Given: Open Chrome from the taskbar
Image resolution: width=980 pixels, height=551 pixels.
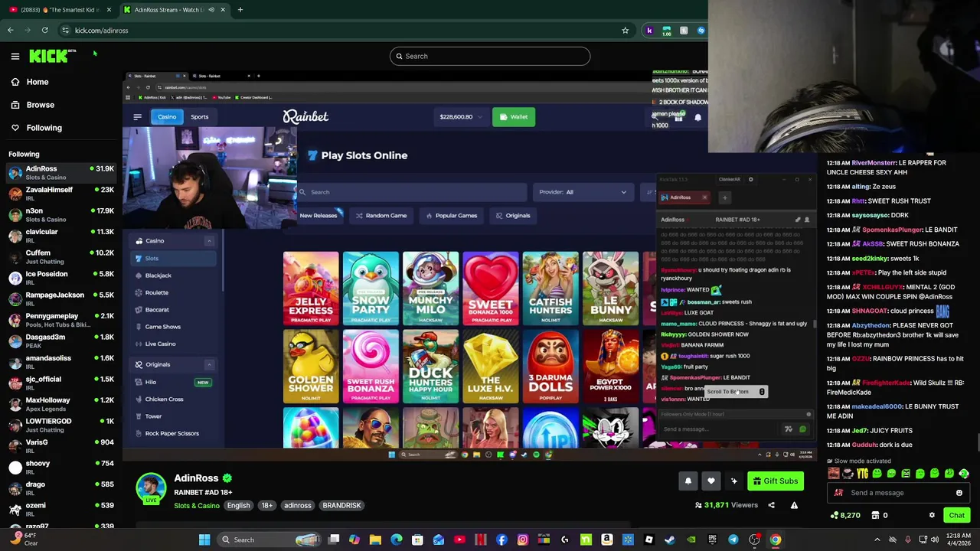Looking at the screenshot, I should point(776,540).
